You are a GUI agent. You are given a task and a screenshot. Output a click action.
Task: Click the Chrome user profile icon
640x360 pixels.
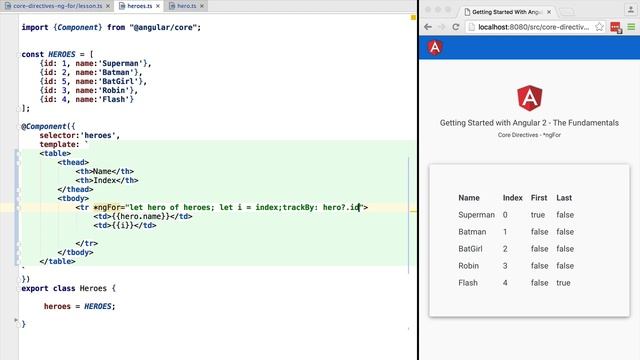pos(631,10)
